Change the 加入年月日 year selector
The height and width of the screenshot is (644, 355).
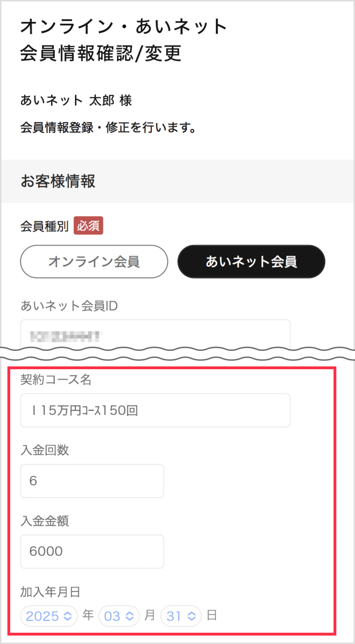[x=49, y=616]
